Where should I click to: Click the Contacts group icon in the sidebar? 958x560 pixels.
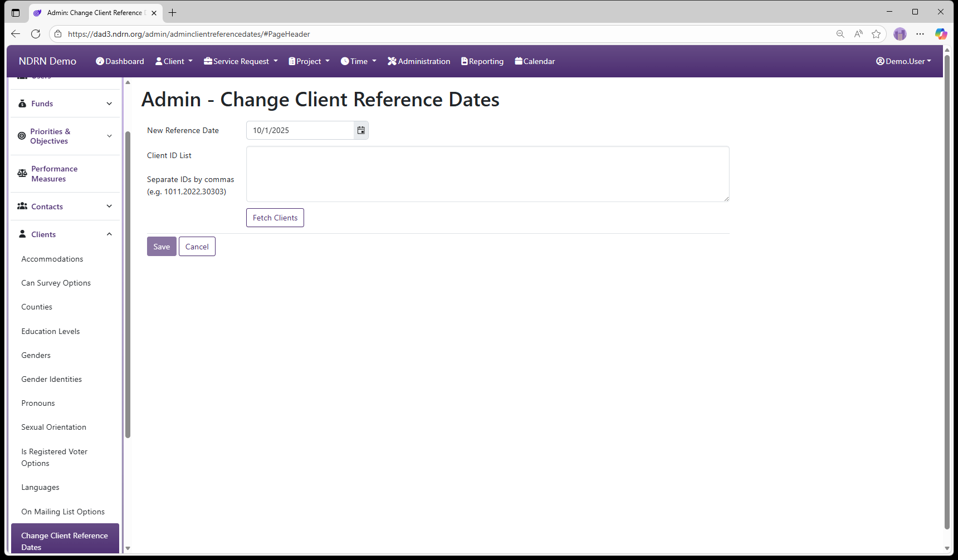[22, 206]
